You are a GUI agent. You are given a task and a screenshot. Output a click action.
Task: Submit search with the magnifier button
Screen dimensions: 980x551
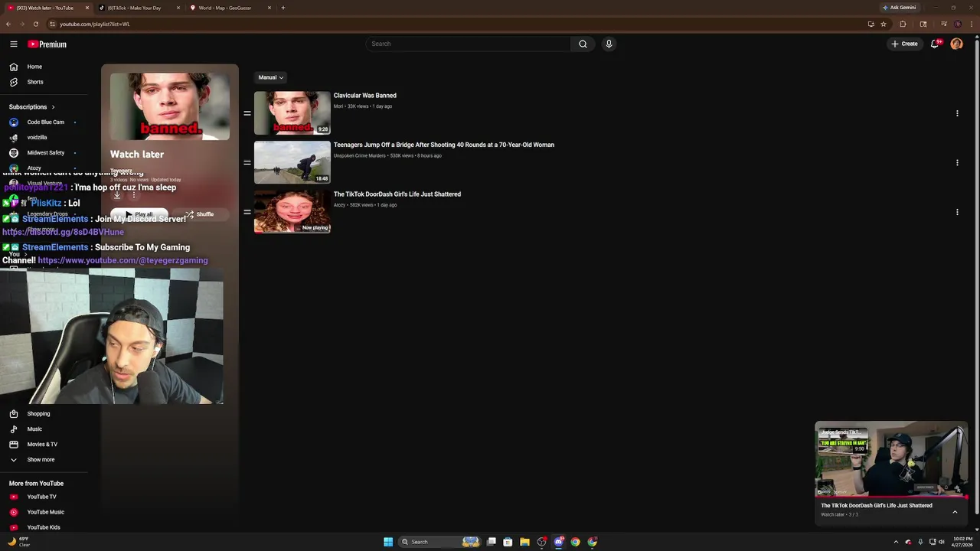point(583,44)
